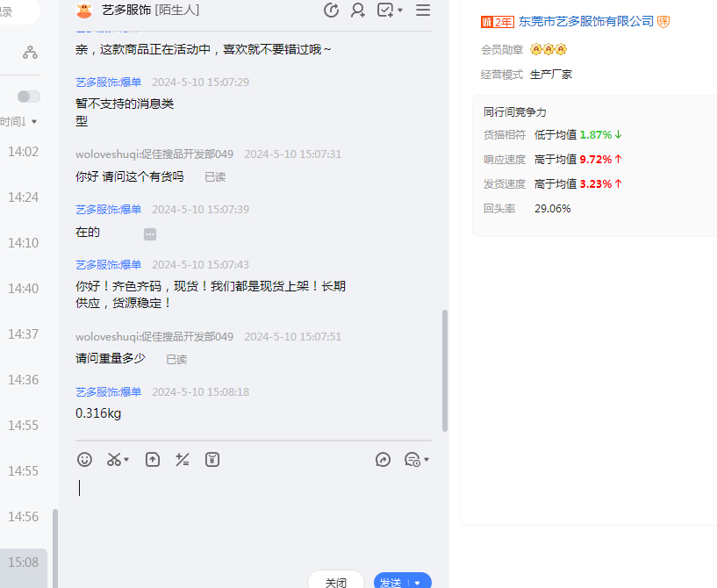Expand the task checkbox dropdown in header

[400, 11]
